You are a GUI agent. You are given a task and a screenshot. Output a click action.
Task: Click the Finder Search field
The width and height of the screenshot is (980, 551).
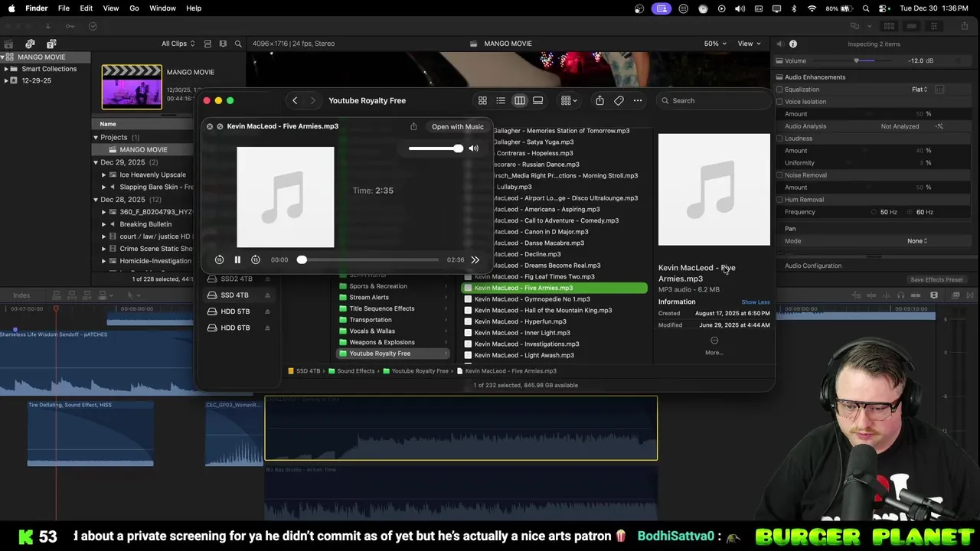(714, 100)
